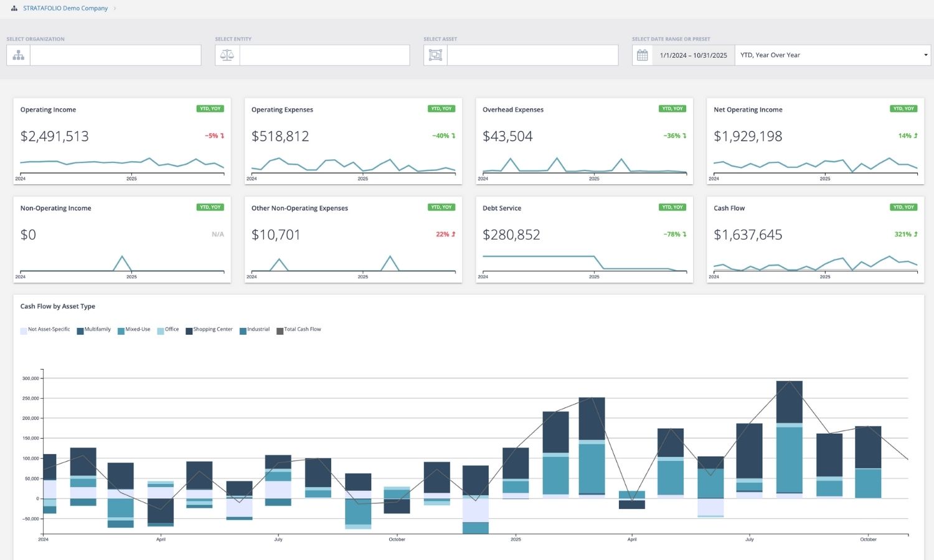934x560 pixels.
Task: Toggle the Multifamily series in chart legend
Action: (97, 330)
